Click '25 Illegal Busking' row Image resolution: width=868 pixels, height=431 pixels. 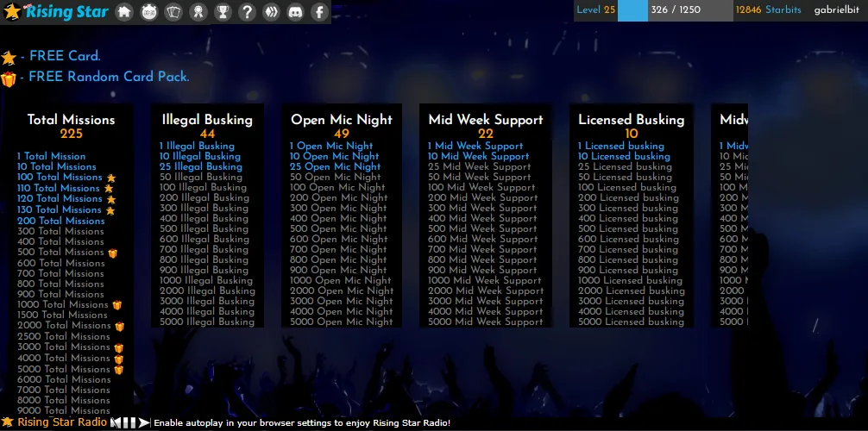[x=201, y=166]
